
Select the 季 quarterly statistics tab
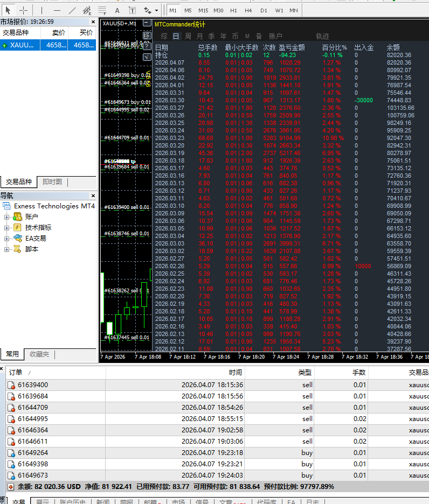click(x=212, y=36)
